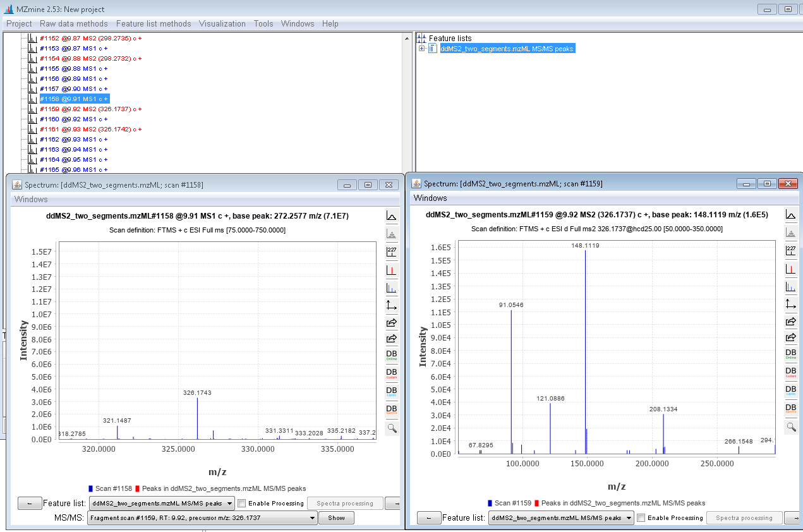Click data point values icon in scan #1158 window

392,252
